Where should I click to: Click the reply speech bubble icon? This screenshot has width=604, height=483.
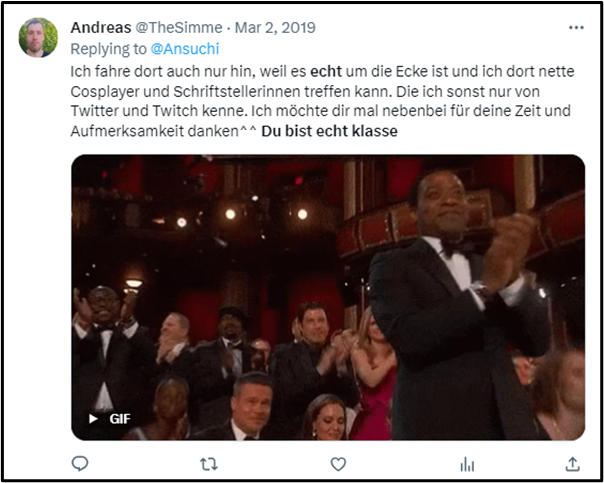[x=80, y=463]
